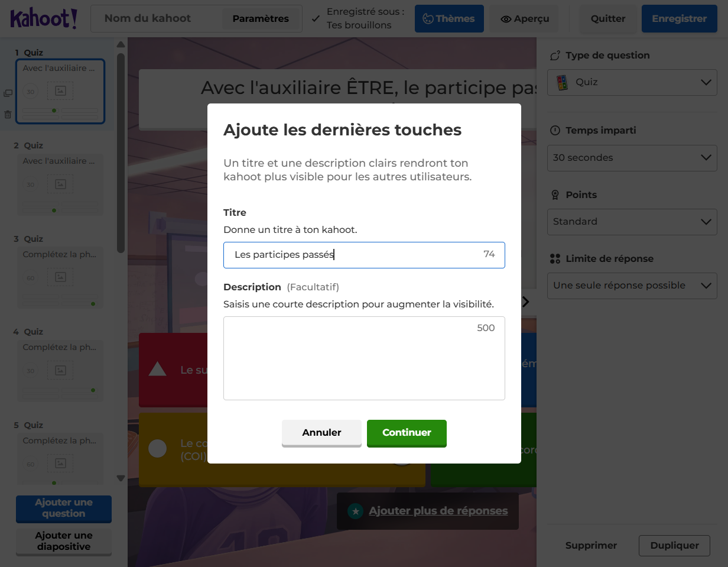Viewport: 728px width, 567px height.
Task: Select slide 1 Quiz thumbnail
Action: click(x=60, y=92)
